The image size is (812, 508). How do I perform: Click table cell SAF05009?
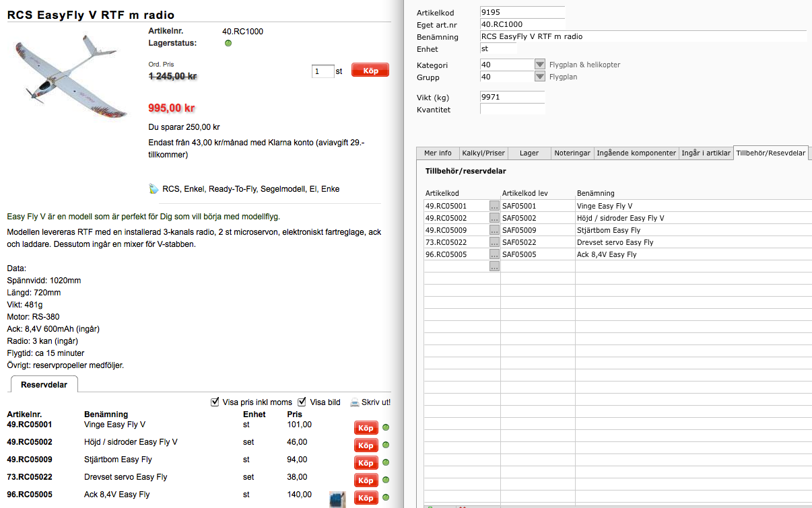tap(538, 230)
